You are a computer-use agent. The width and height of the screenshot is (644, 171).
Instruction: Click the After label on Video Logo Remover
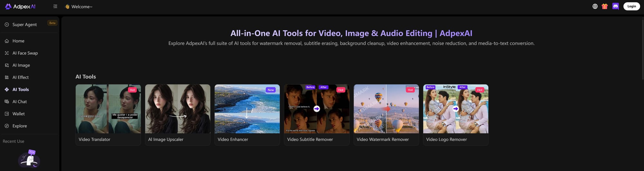pos(462,87)
